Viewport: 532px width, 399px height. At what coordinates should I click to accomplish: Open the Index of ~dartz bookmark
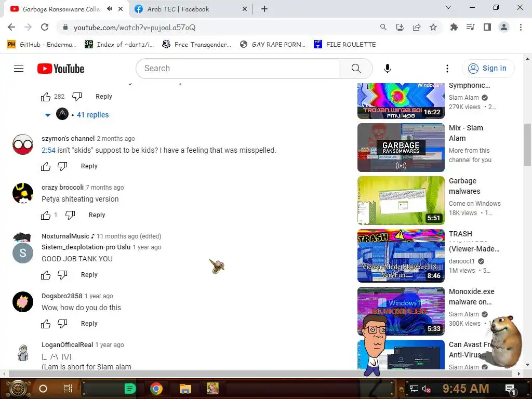(x=119, y=45)
